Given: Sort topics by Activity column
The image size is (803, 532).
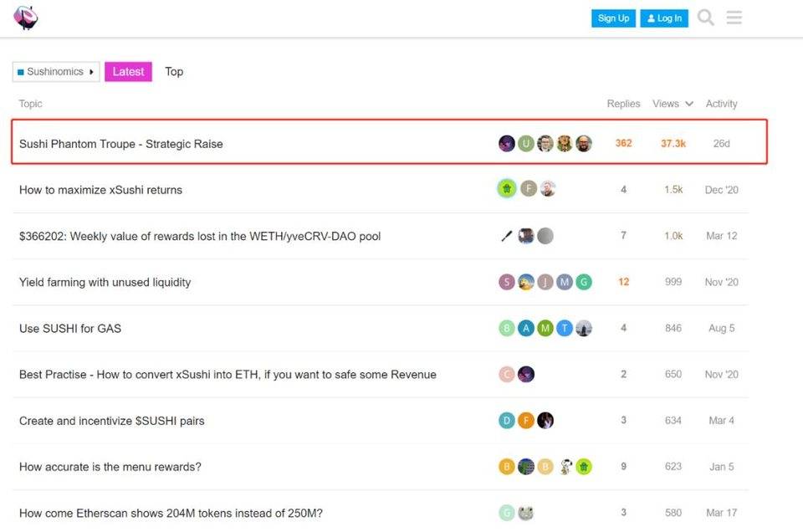Looking at the screenshot, I should pos(721,104).
